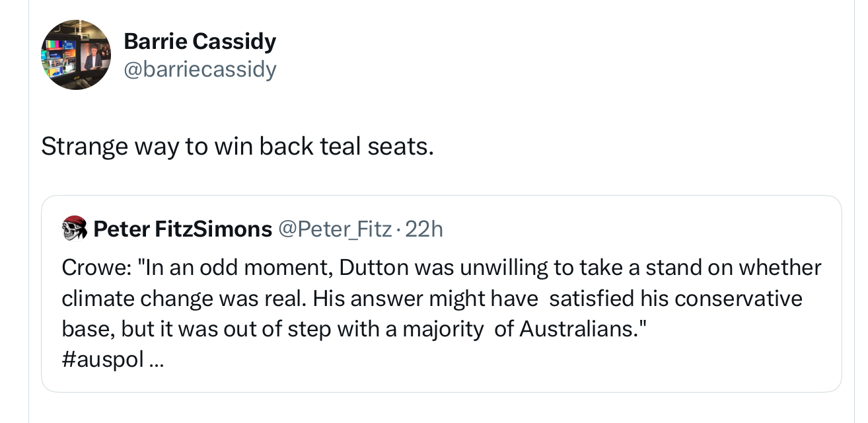Open Peter FitzSimons' profile name link
The height and width of the screenshot is (423, 868).
182,229
